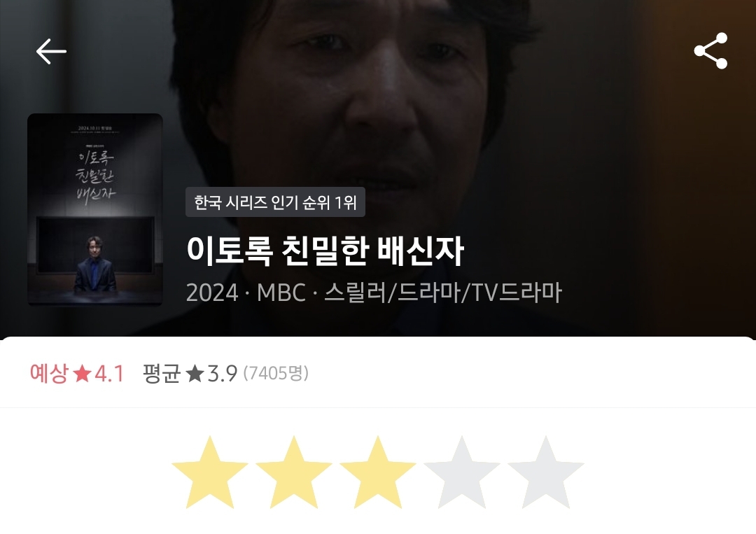
Task: Select the second yellow rating star
Action: click(x=293, y=472)
